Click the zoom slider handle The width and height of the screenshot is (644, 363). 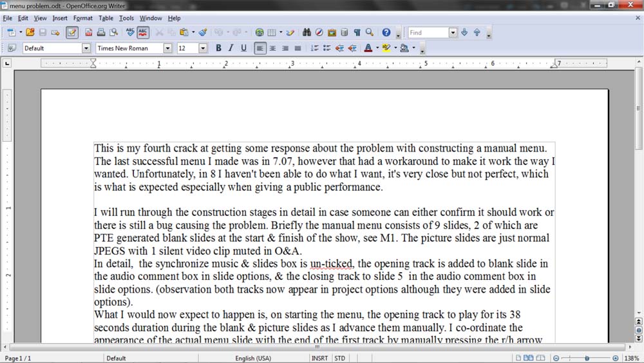point(587,358)
